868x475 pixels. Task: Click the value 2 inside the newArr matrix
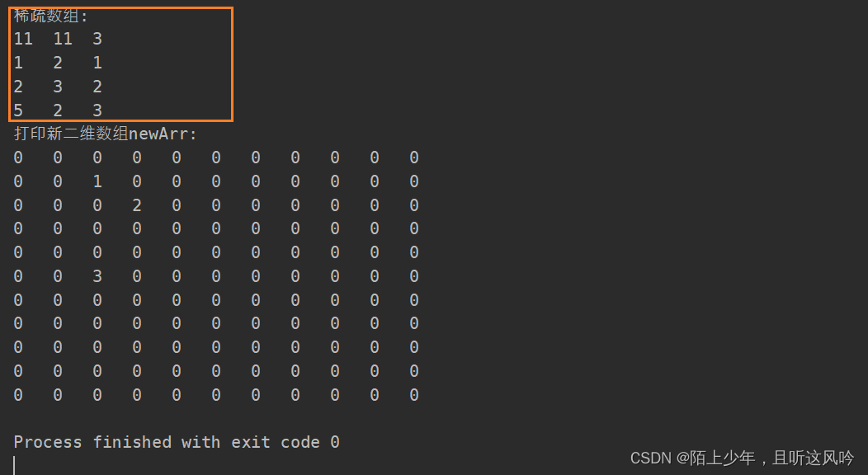(x=137, y=205)
